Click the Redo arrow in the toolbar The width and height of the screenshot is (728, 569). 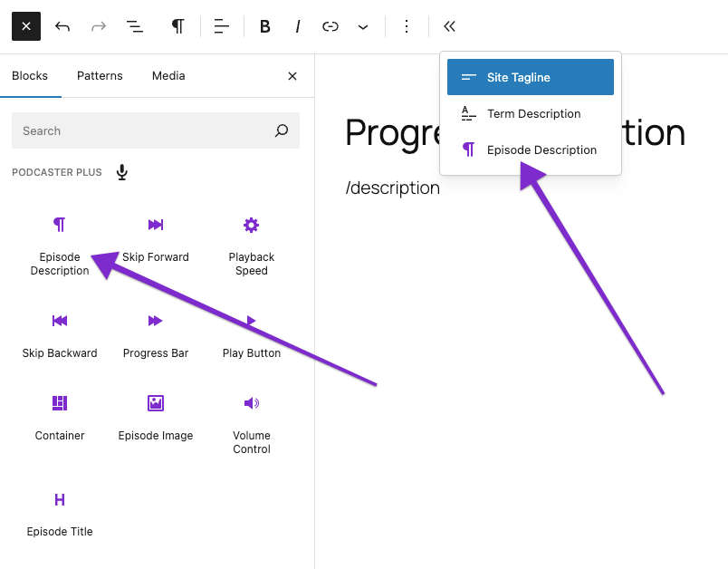pos(99,26)
